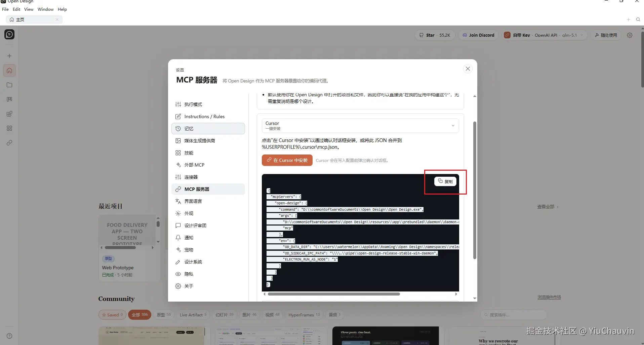Open 隐私 settings section
Viewport: 644px width, 345px height.
pos(208,274)
